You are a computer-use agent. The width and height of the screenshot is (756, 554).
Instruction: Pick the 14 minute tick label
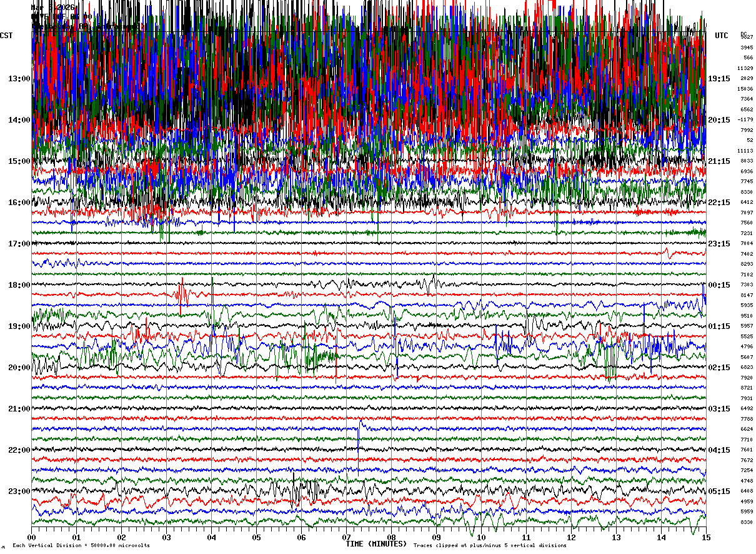[661, 537]
